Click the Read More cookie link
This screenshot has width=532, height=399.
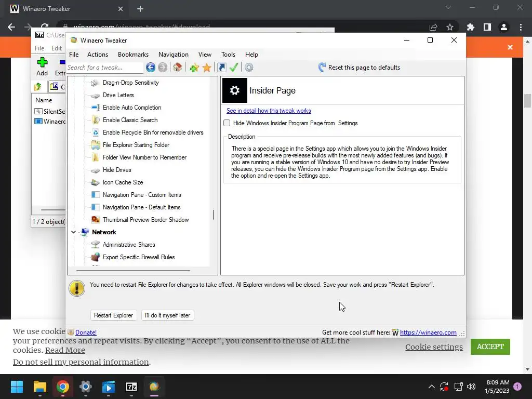(x=65, y=350)
